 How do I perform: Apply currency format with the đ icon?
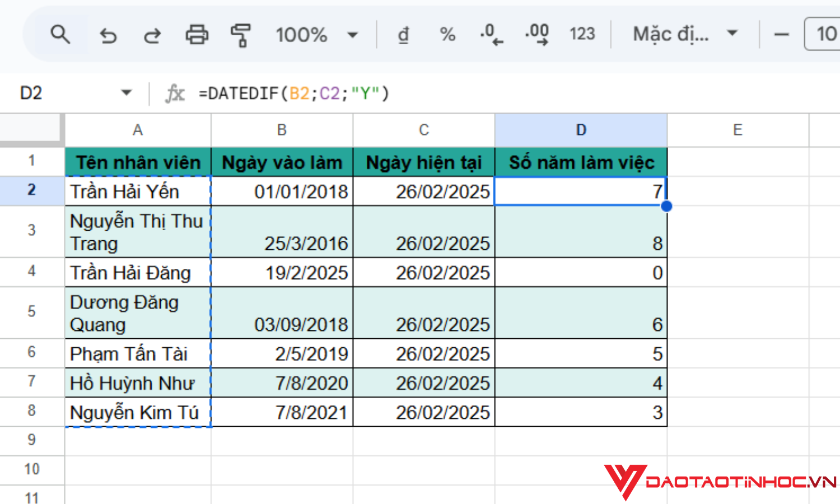click(402, 35)
